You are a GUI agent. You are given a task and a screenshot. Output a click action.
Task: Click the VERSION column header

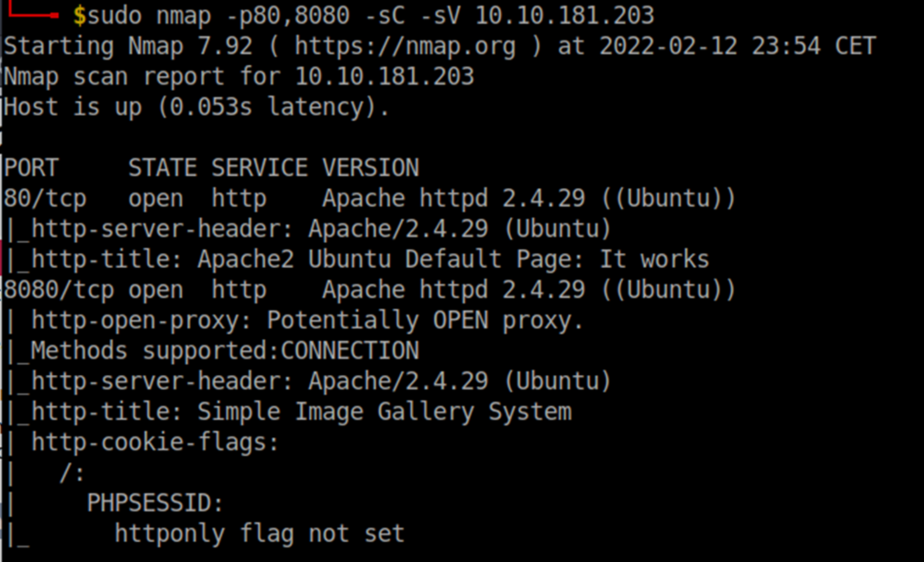pyautogui.click(x=371, y=168)
